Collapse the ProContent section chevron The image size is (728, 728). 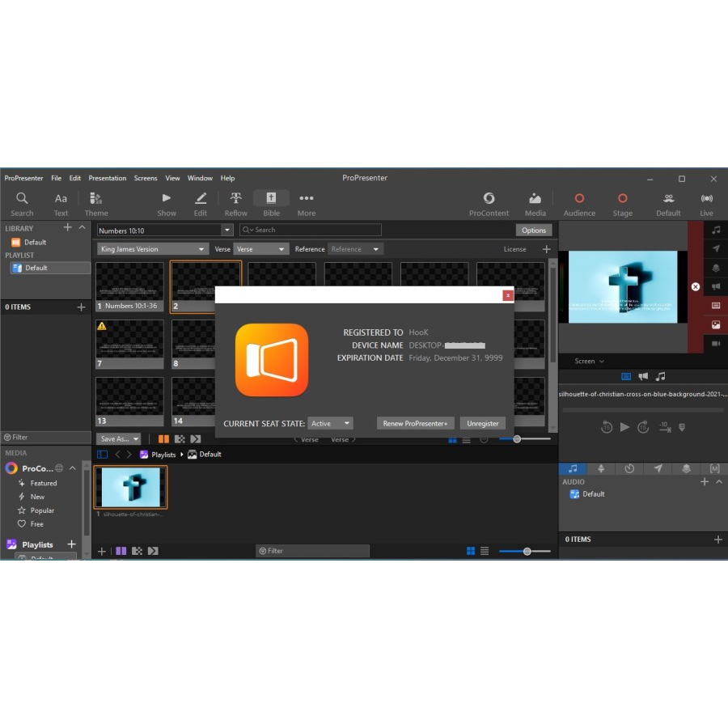[73, 468]
